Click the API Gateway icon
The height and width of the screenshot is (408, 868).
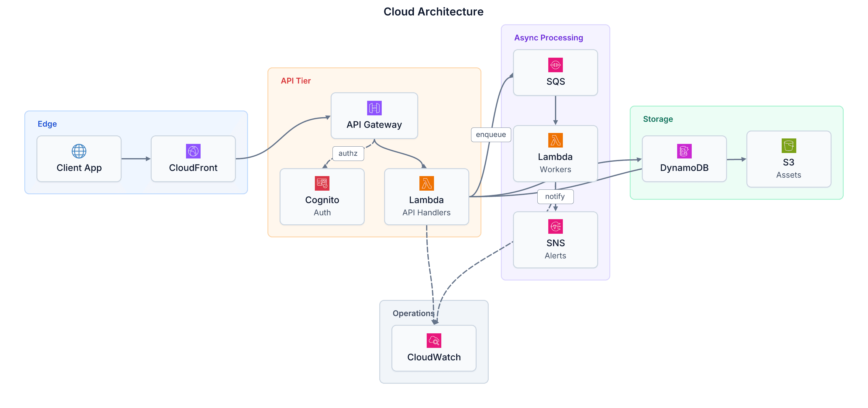[x=374, y=108]
